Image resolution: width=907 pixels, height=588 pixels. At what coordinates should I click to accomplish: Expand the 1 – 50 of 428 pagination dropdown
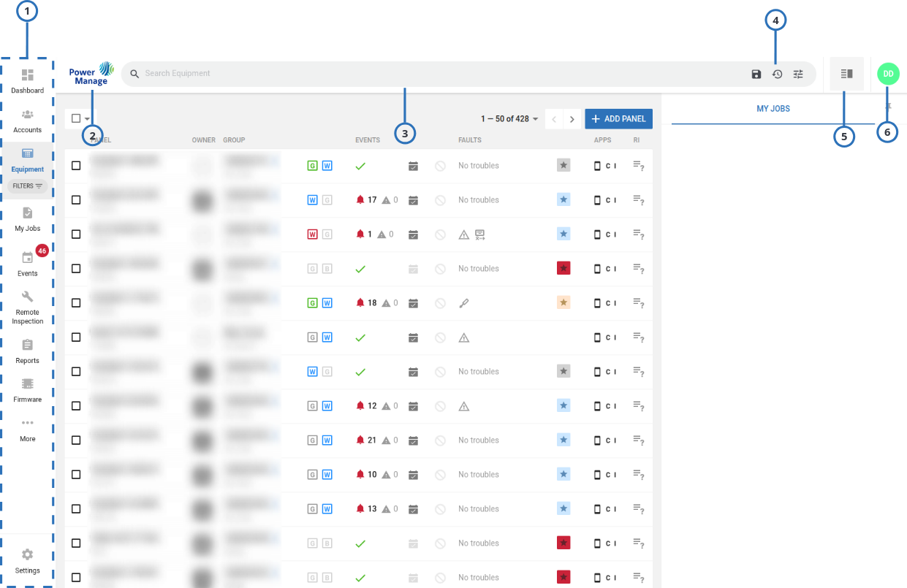(509, 118)
